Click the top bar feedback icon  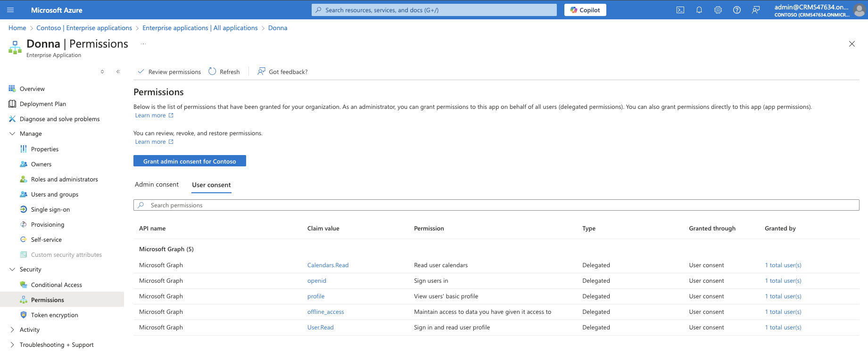756,10
